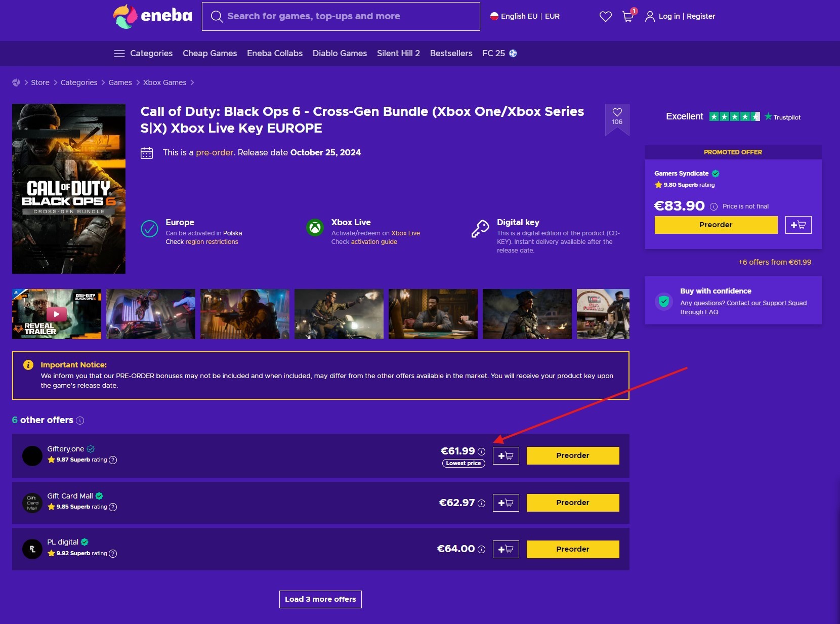Add Gamers Syndicate offer to cart
The height and width of the screenshot is (624, 840).
(x=798, y=225)
